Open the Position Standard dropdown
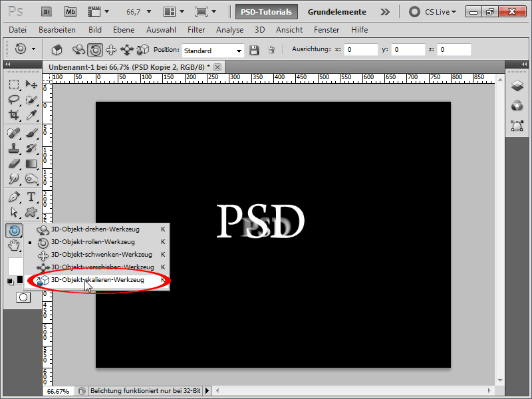The height and width of the screenshot is (399, 532). click(x=213, y=51)
